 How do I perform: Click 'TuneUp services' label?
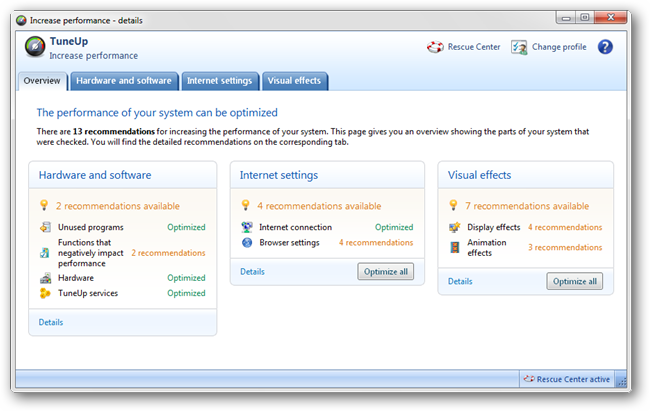[x=88, y=293]
